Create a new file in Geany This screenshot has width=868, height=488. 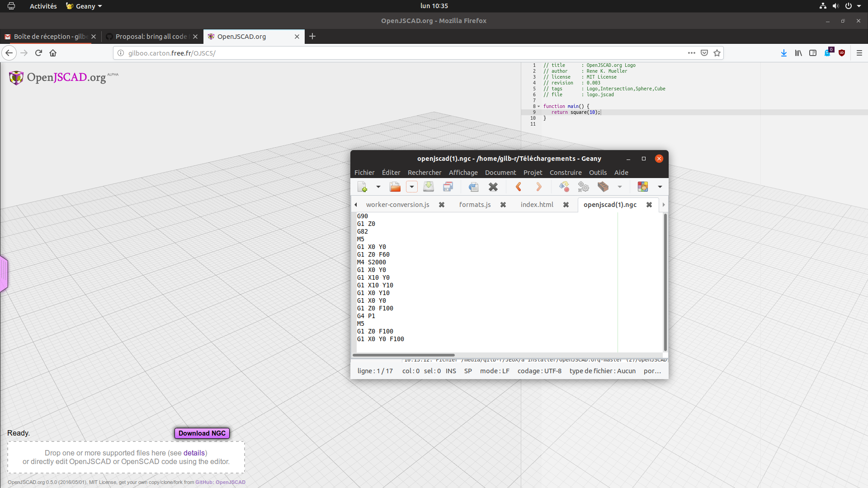coord(362,187)
